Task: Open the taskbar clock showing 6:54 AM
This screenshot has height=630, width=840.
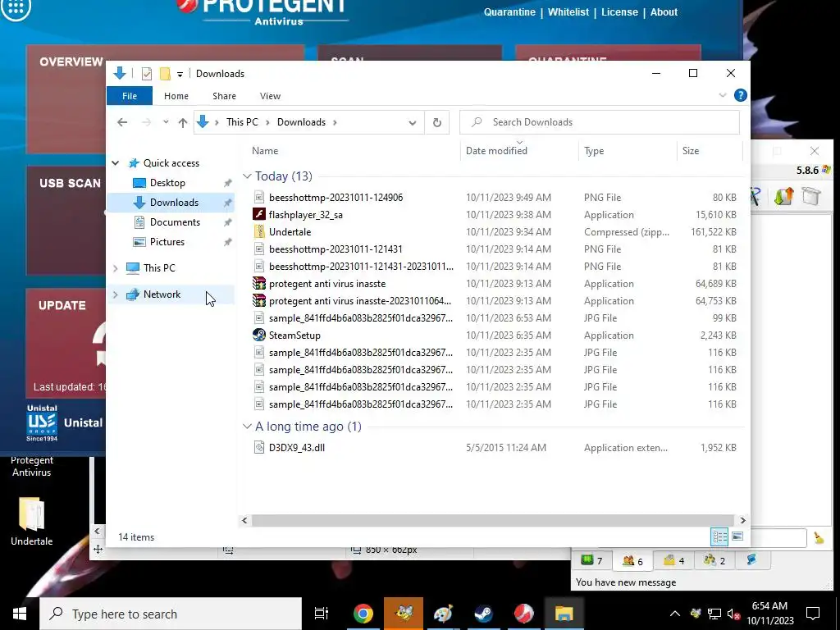Action: (769, 614)
